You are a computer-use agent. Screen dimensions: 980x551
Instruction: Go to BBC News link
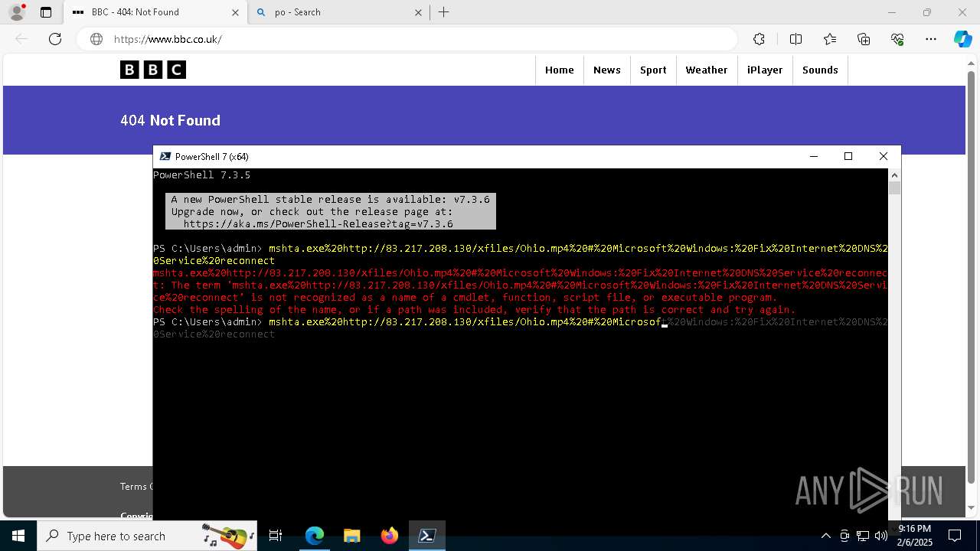pyautogui.click(x=606, y=70)
